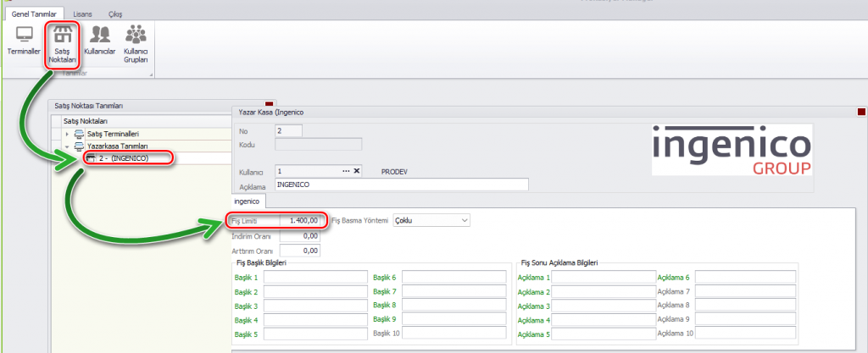This screenshot has height=353, width=868.
Task: Close the Yazar Kasa (Ingenico panel
Action: (861, 112)
